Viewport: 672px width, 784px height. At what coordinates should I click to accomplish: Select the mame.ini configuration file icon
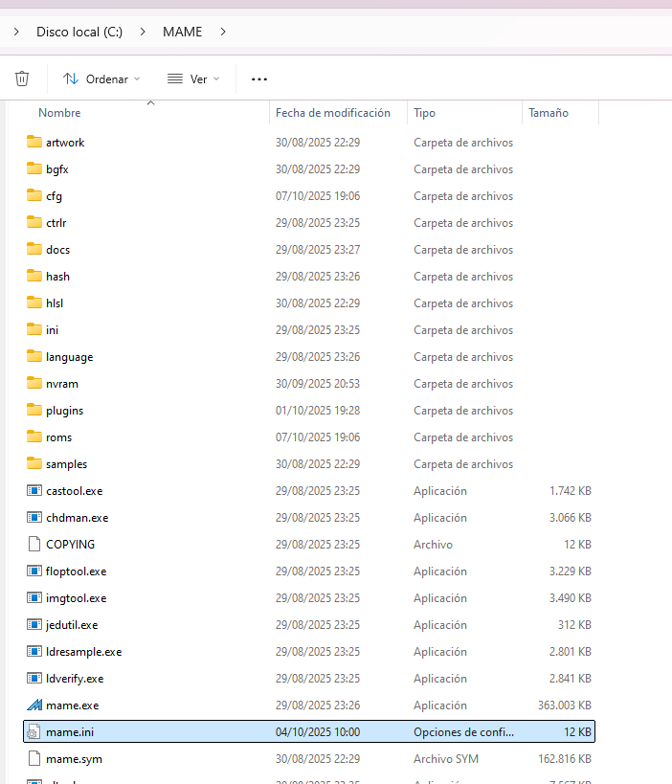34,732
